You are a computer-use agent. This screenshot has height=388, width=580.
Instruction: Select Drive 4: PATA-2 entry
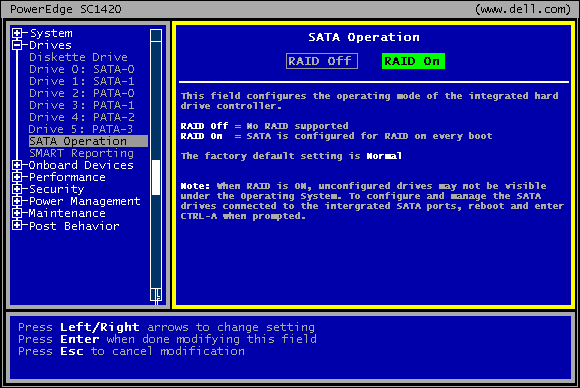[82, 117]
